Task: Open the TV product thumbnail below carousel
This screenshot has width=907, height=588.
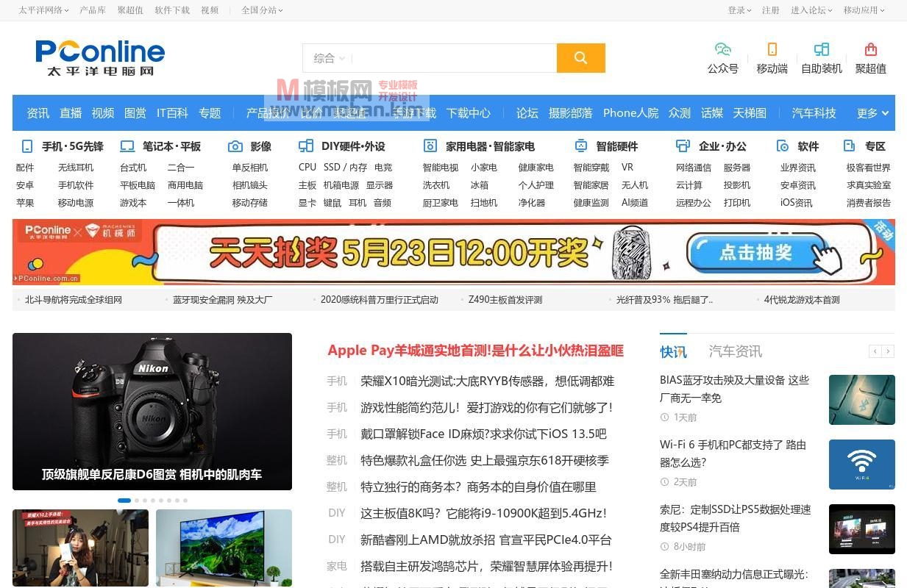Action: coord(224,548)
